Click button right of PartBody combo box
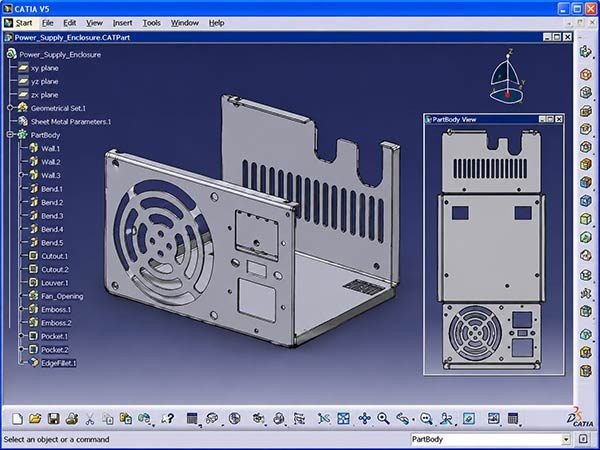 tap(583, 439)
